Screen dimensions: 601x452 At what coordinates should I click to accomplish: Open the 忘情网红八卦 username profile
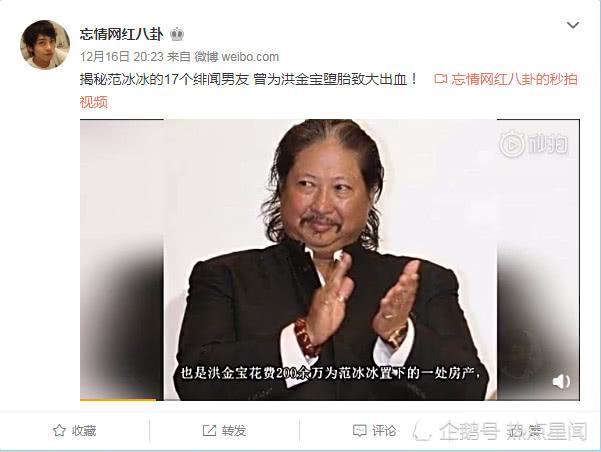122,35
